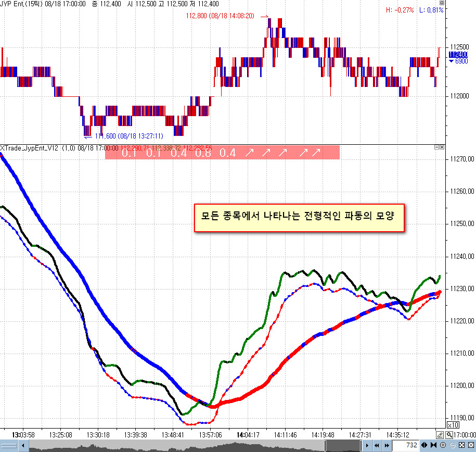
Task: Click the 14:19:48 time axis label
Action: (323, 435)
